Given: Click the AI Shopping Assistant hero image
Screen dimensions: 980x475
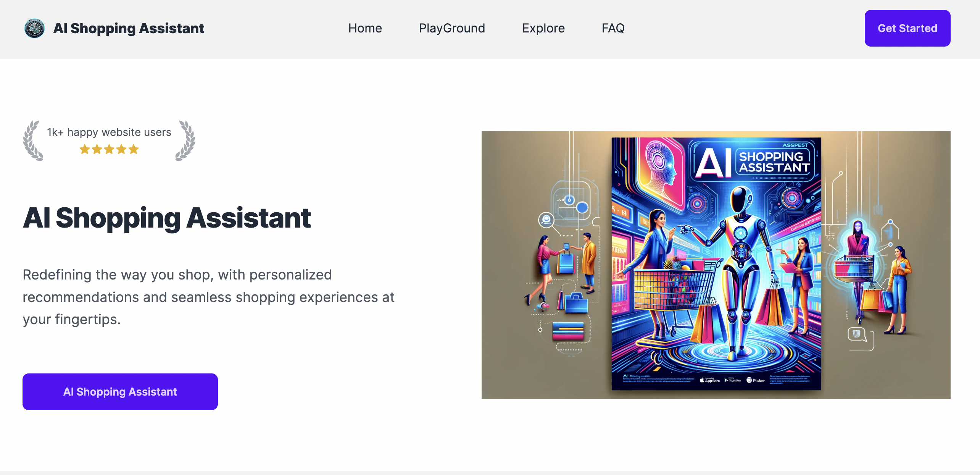Looking at the screenshot, I should [716, 265].
